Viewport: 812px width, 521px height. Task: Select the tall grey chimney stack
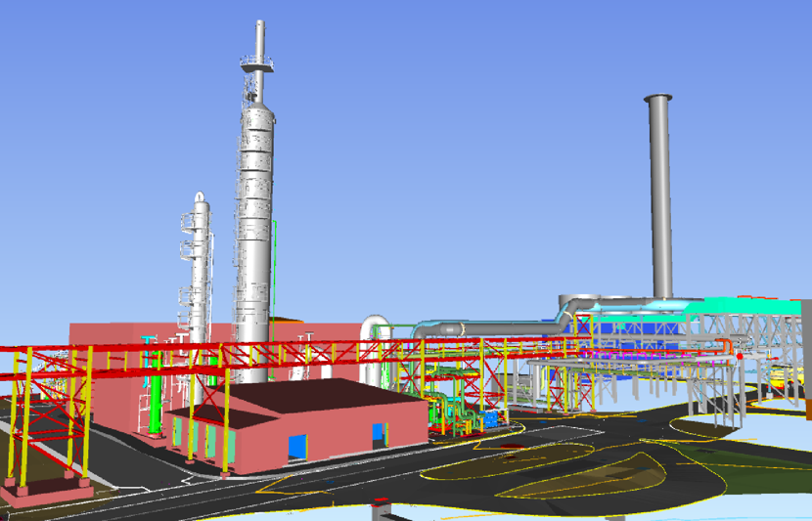point(659,205)
